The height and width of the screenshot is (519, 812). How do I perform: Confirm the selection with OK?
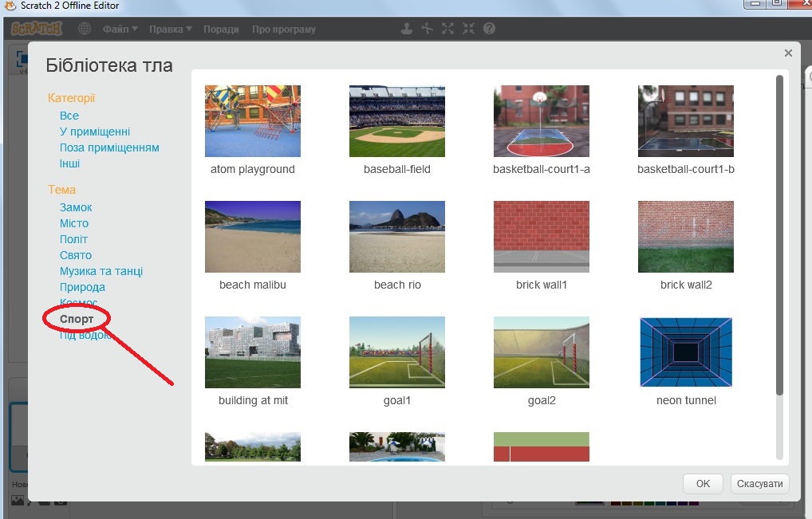(x=703, y=484)
